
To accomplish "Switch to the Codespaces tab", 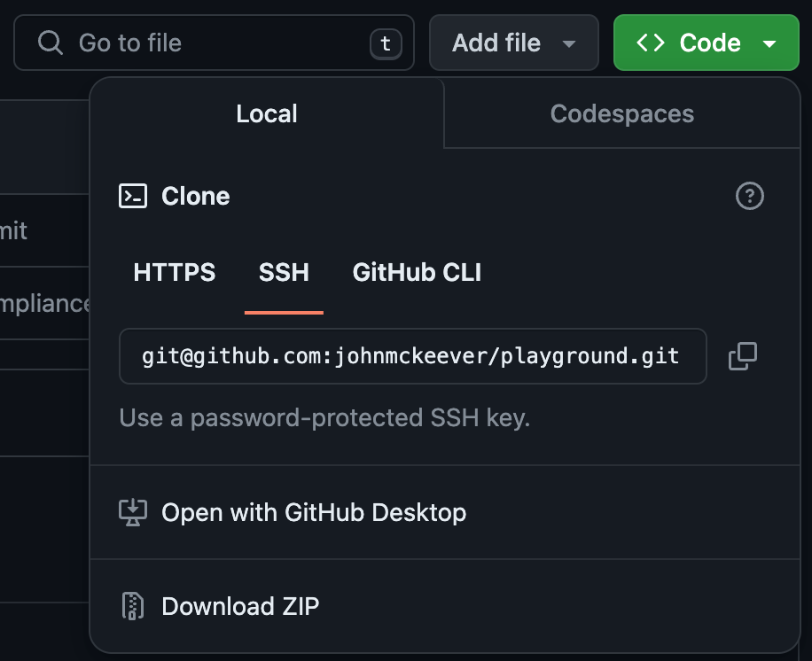I will (621, 113).
